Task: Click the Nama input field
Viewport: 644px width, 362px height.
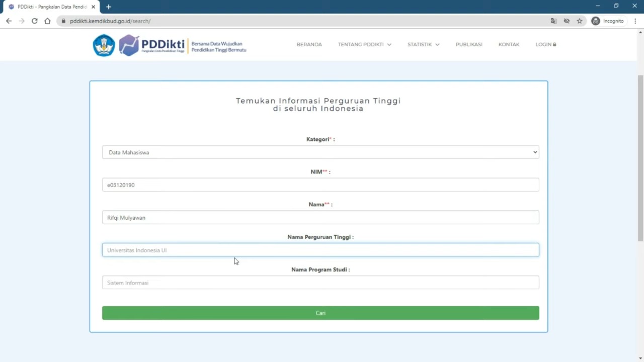Action: point(320,218)
